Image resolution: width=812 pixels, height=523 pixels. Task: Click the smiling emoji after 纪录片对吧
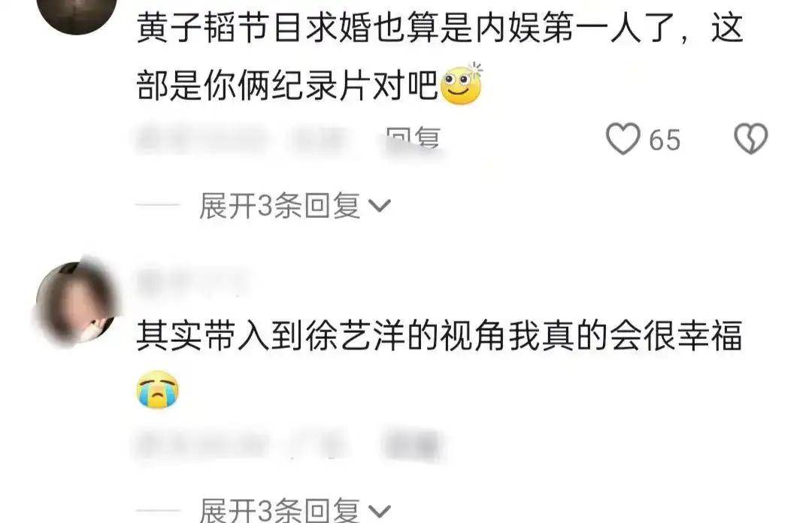coord(461,84)
